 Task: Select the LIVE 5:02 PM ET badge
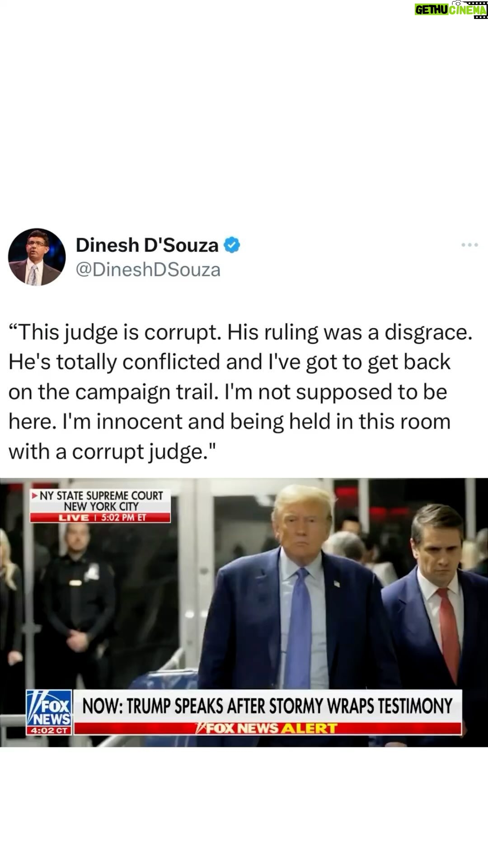[100, 518]
